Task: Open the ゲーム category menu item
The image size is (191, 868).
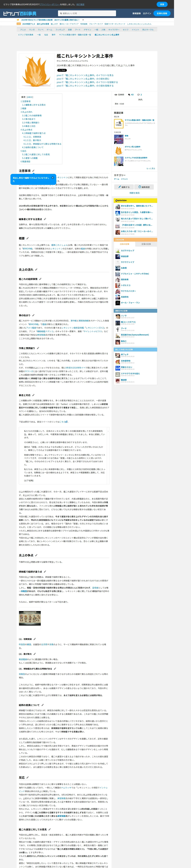Action: pos(49,30)
